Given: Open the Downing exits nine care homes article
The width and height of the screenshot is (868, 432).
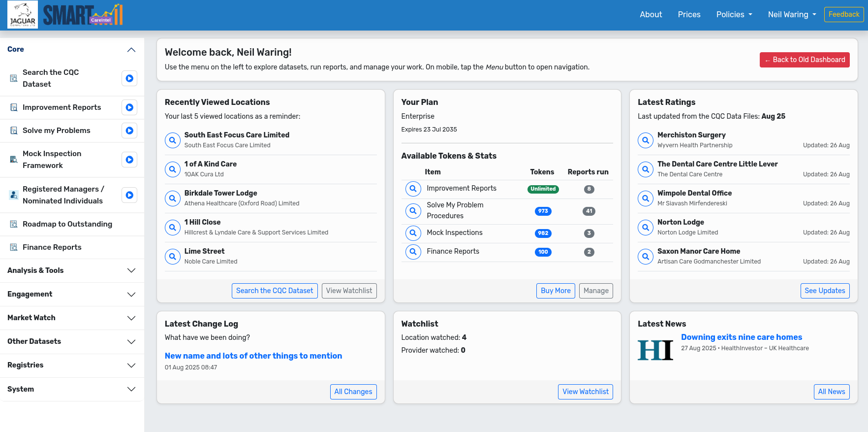Looking at the screenshot, I should 741,337.
